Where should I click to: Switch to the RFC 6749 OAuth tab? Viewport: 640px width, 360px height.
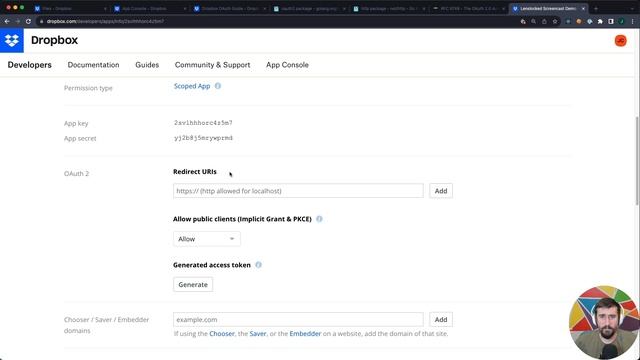(468, 8)
